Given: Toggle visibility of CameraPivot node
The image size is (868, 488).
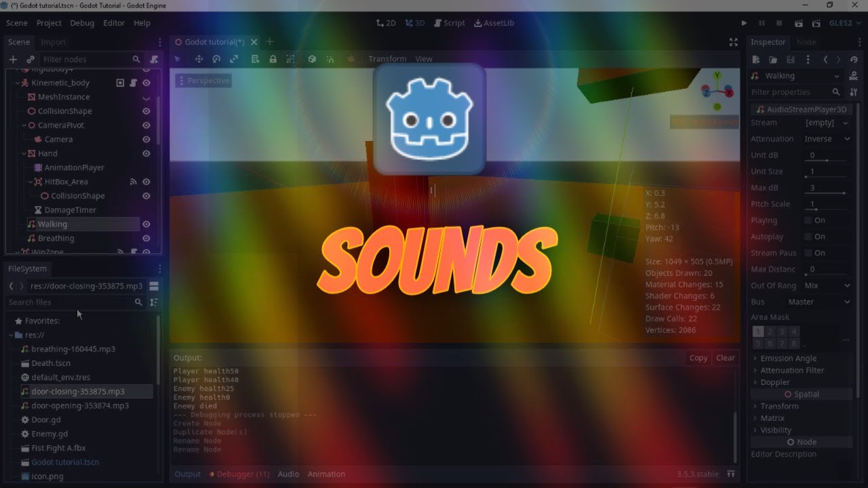Looking at the screenshot, I should pos(146,125).
